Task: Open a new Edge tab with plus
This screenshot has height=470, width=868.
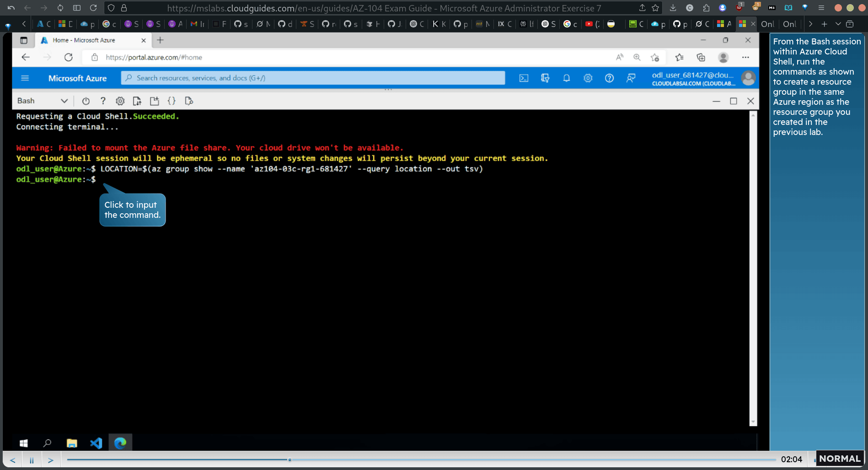Action: pyautogui.click(x=160, y=40)
